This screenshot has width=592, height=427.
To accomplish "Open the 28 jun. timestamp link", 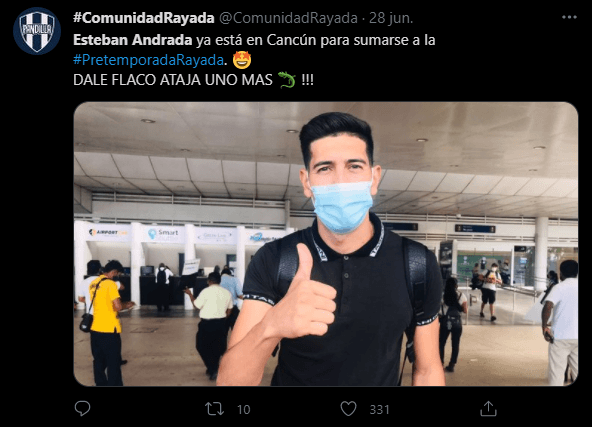I will tap(391, 18).
